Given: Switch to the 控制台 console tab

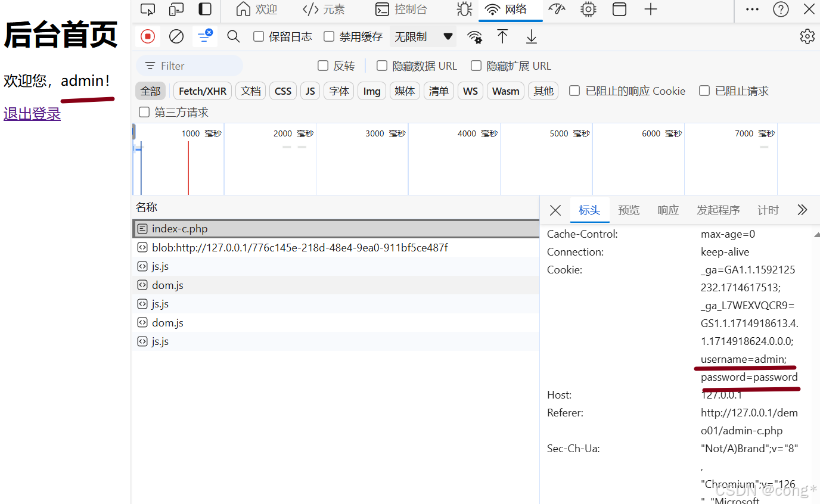Looking at the screenshot, I should click(401, 10).
